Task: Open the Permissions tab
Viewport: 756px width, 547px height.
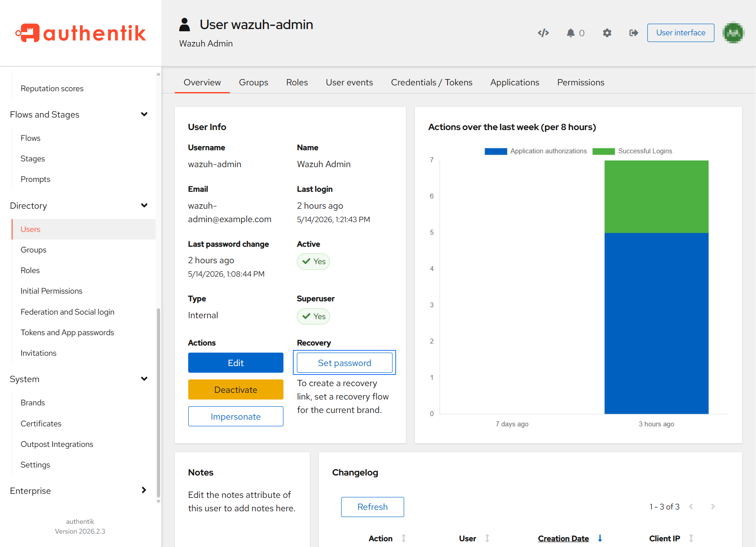Action: (580, 82)
